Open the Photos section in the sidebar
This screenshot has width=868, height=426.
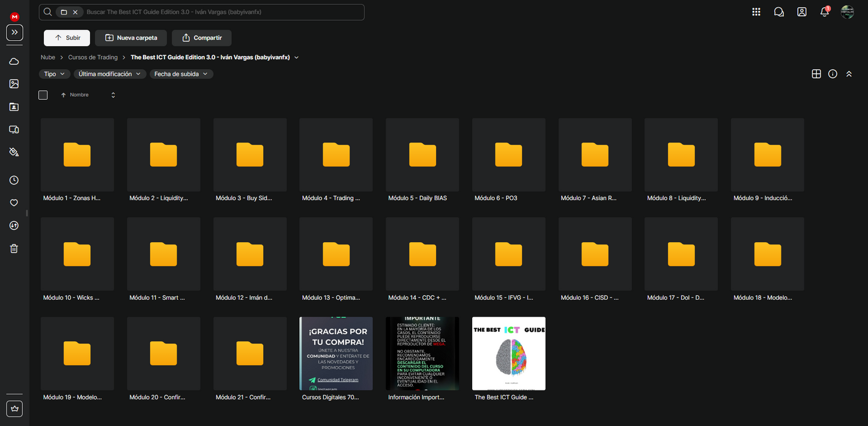pos(14,84)
